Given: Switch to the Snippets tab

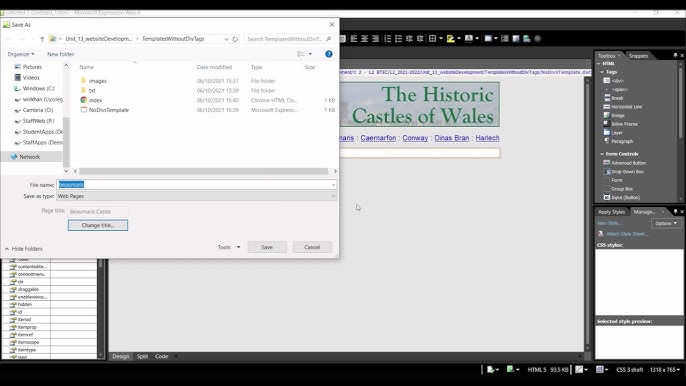Looking at the screenshot, I should [x=638, y=56].
